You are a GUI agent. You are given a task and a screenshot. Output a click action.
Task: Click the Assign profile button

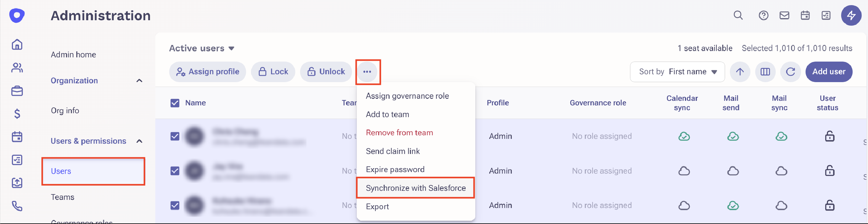tap(207, 72)
